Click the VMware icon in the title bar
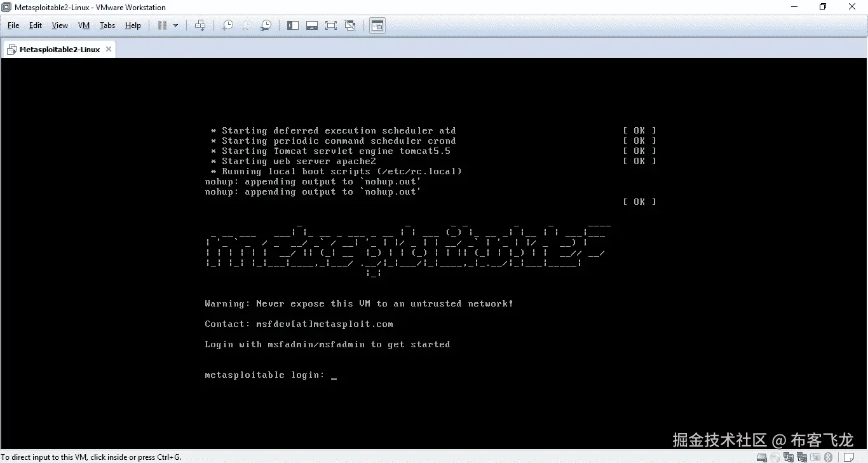Screen dimensions: 868x463 (6, 7)
